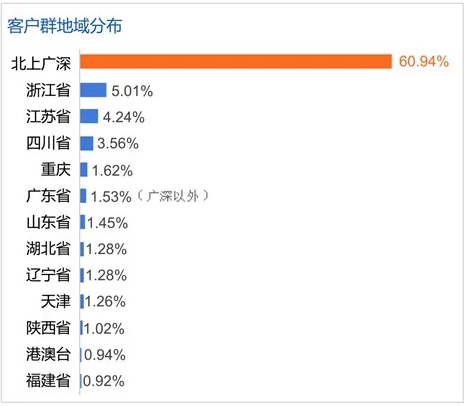Click the note (广深以外)
The width and height of the screenshot is (465, 406).
point(173,196)
